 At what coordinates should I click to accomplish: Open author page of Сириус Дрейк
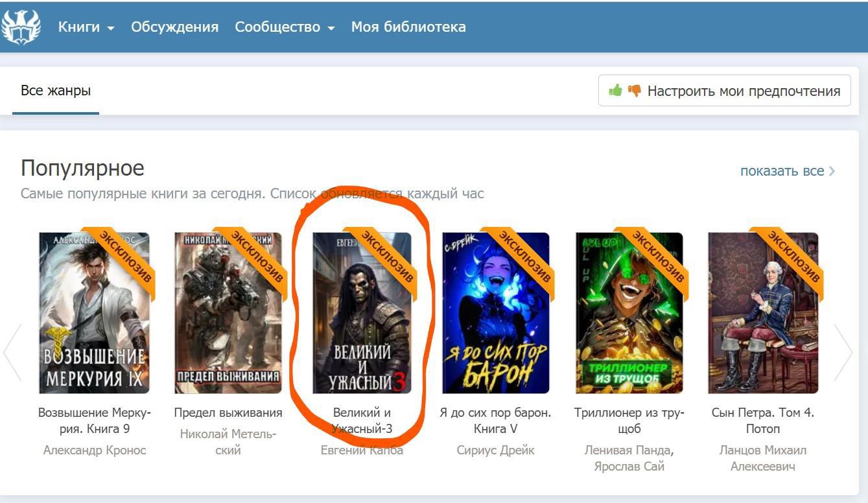(x=496, y=450)
